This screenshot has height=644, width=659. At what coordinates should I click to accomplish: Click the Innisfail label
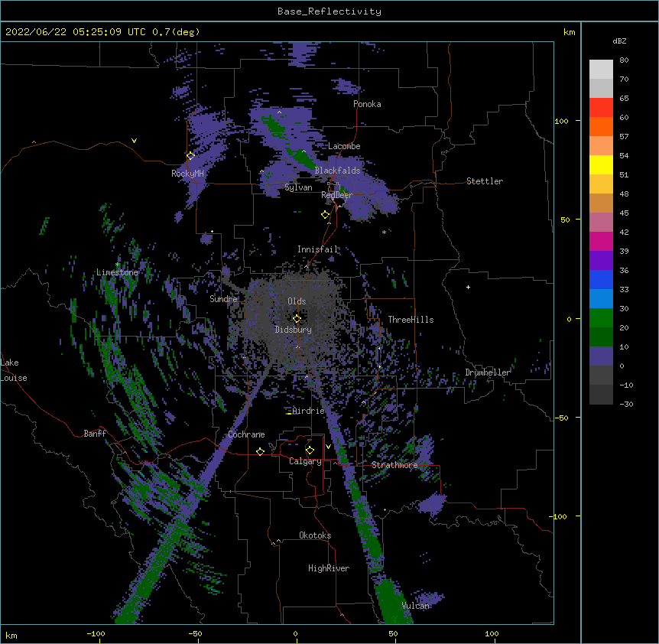click(317, 249)
